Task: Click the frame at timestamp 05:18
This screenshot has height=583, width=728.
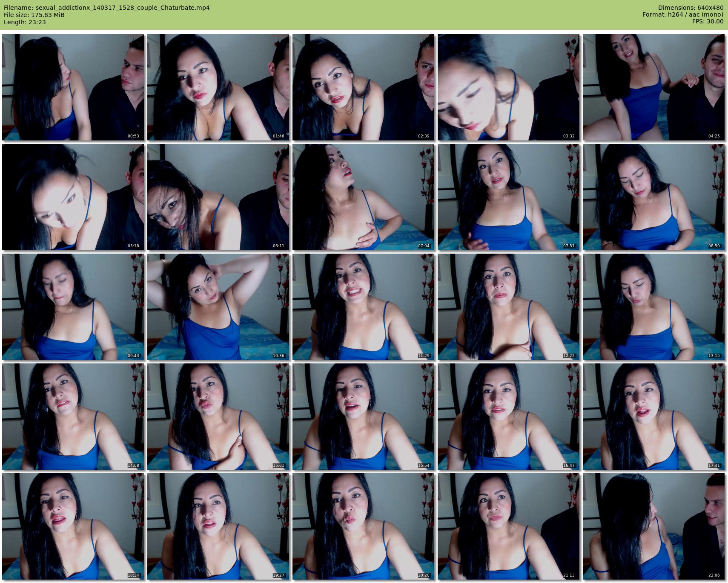Action: [x=73, y=197]
